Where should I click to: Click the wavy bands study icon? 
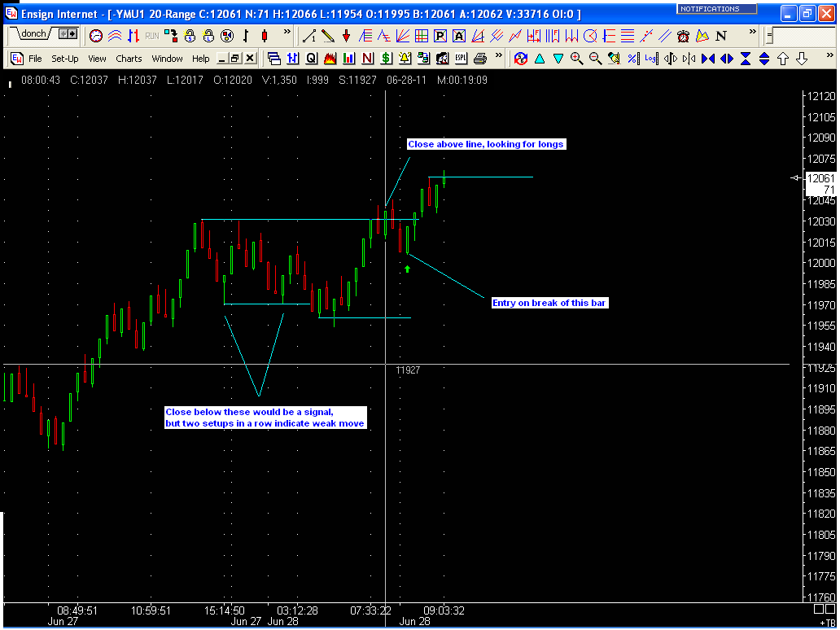coord(115,36)
